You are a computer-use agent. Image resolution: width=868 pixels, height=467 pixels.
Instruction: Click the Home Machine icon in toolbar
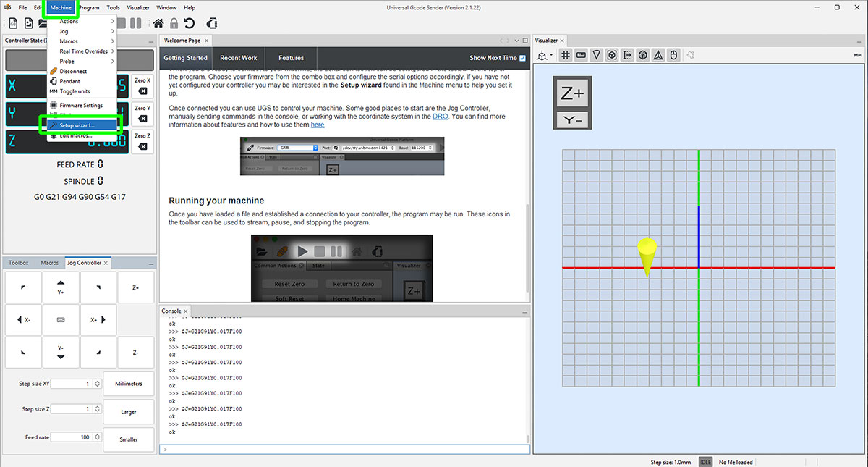[157, 24]
